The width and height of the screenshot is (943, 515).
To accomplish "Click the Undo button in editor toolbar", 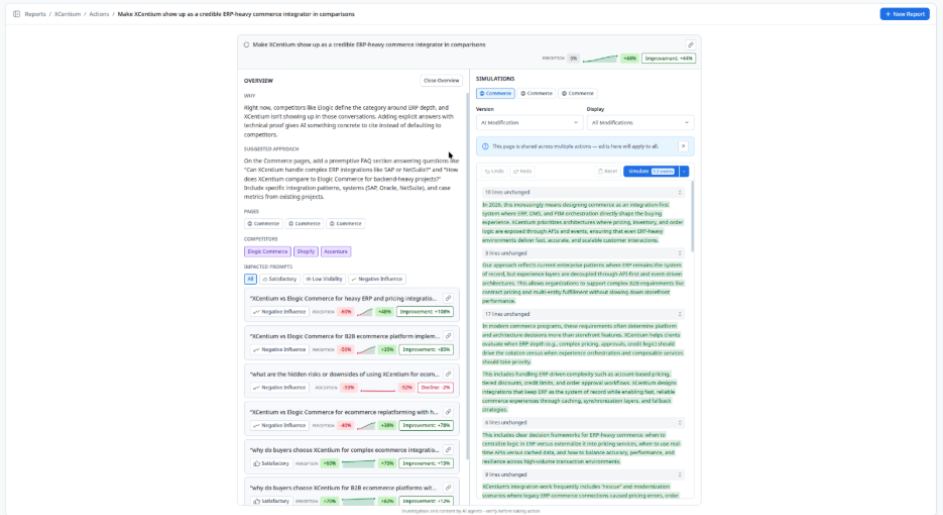I will (494, 171).
